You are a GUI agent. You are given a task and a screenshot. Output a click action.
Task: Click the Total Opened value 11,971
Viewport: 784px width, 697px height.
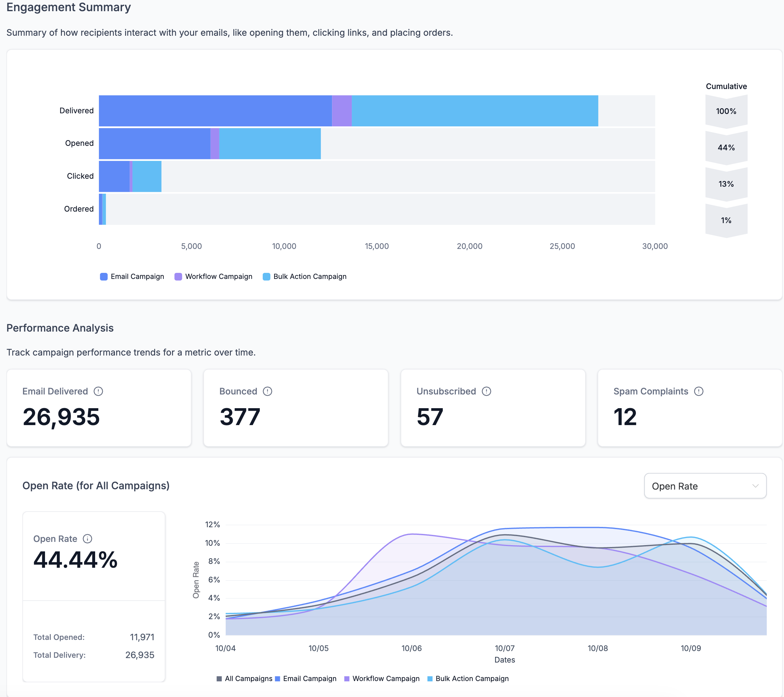[142, 637]
